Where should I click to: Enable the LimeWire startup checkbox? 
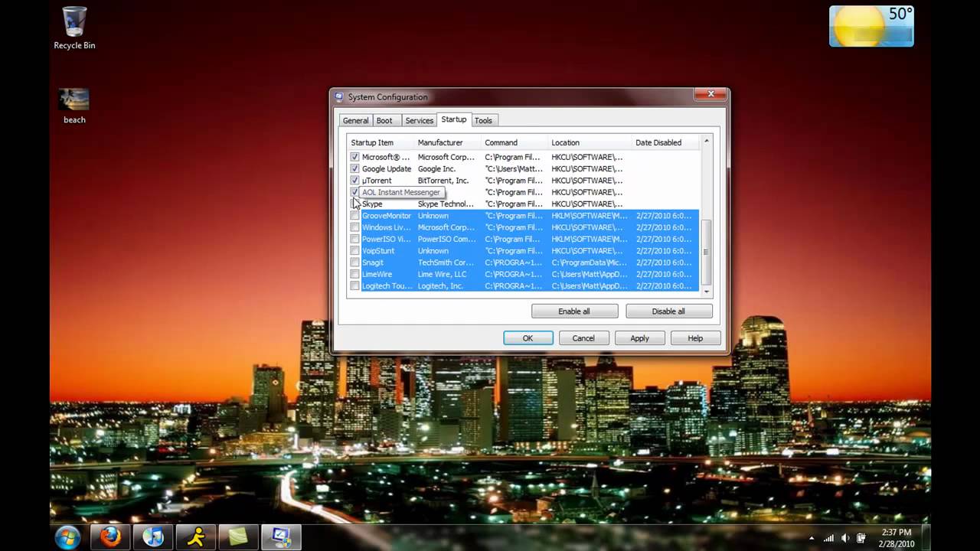[354, 274]
